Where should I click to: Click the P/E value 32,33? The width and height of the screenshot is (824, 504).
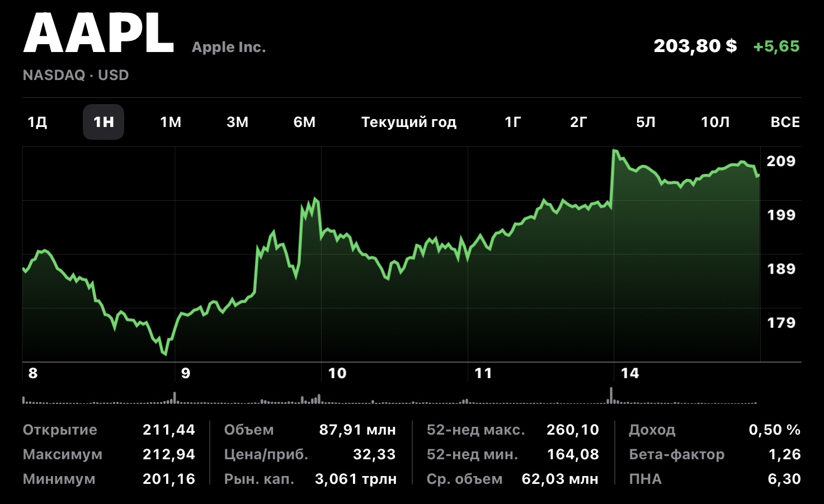click(x=374, y=454)
